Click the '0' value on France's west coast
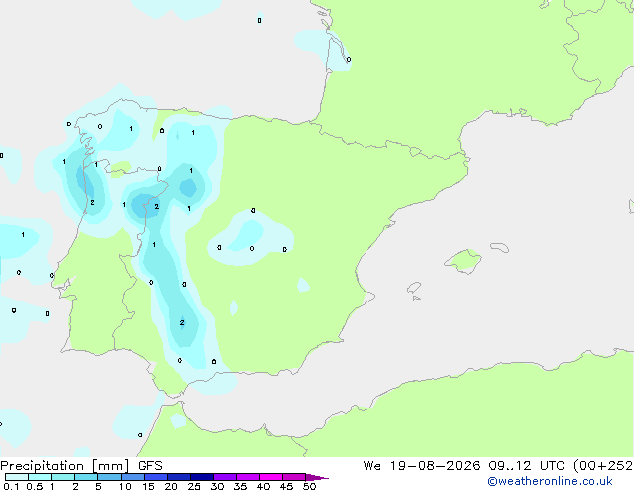This screenshot has width=634, height=490. point(349,60)
